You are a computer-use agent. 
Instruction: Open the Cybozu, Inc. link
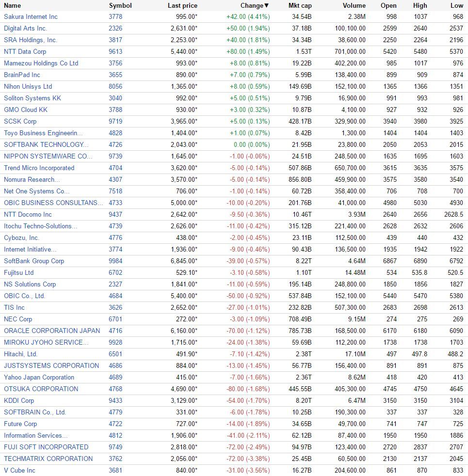pyautogui.click(x=21, y=238)
